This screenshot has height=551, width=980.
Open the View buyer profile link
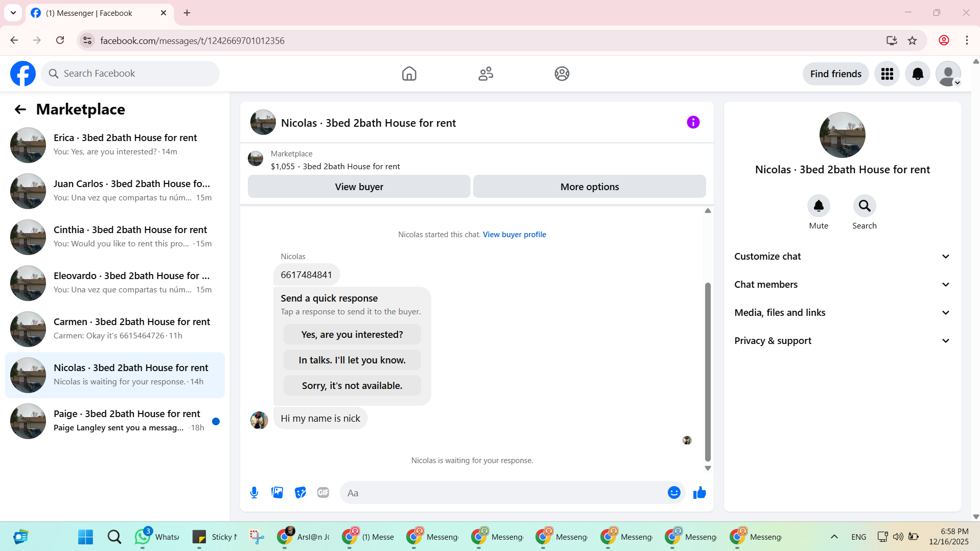(x=515, y=235)
